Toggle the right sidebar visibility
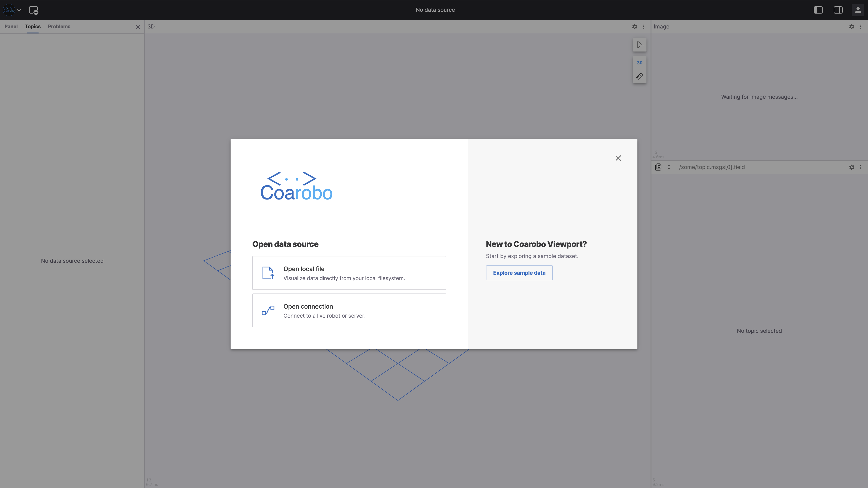Screen dimensions: 868x488 (x=838, y=10)
